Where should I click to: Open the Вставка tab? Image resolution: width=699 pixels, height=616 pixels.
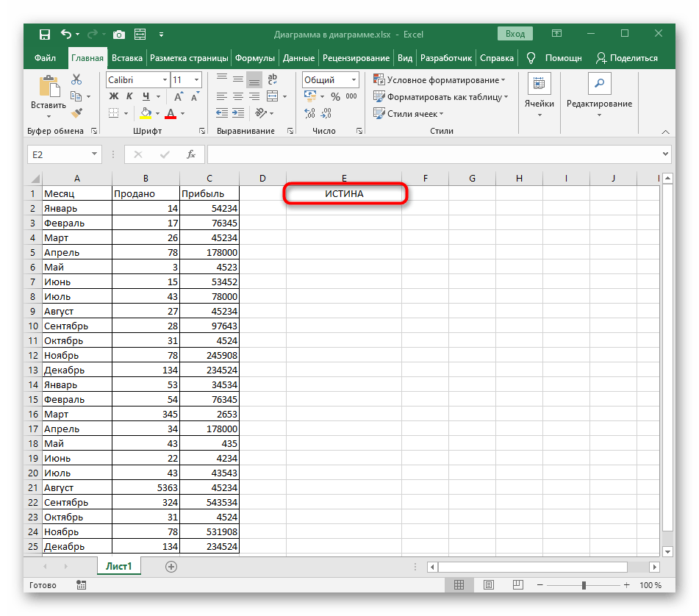(x=127, y=58)
